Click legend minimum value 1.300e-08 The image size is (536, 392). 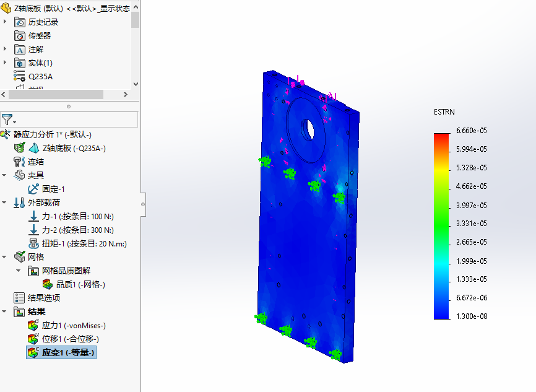[472, 316]
